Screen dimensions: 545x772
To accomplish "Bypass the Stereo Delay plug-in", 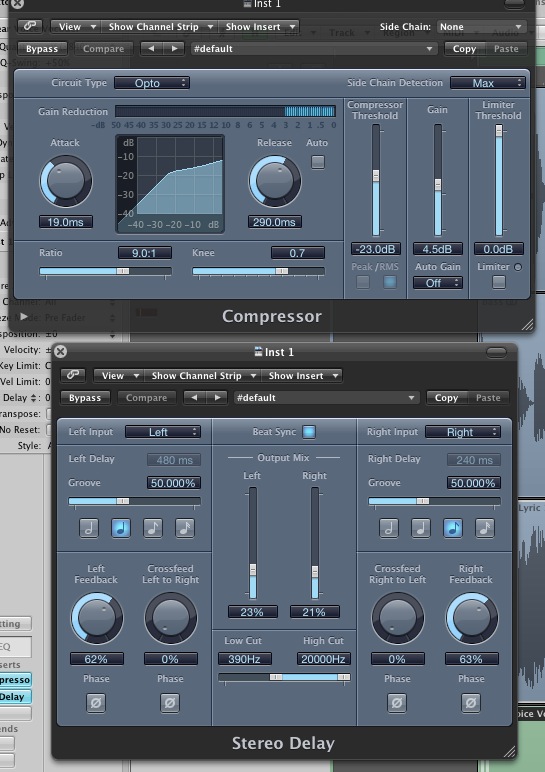I will (85, 397).
